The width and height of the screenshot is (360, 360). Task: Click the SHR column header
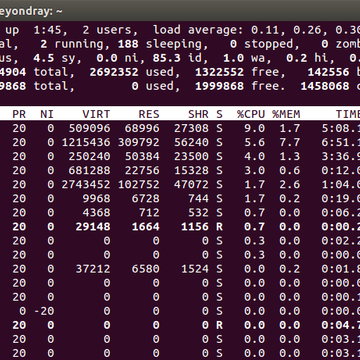(x=198, y=114)
